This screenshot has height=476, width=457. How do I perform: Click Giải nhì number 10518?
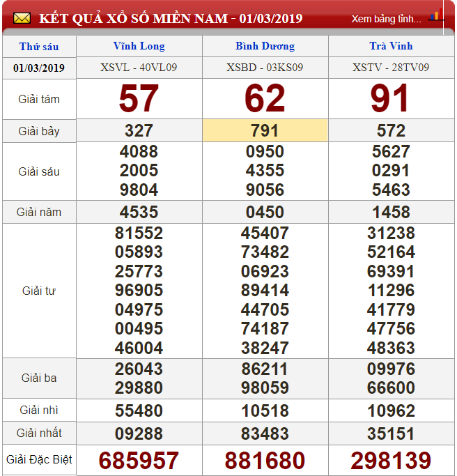tap(265, 411)
